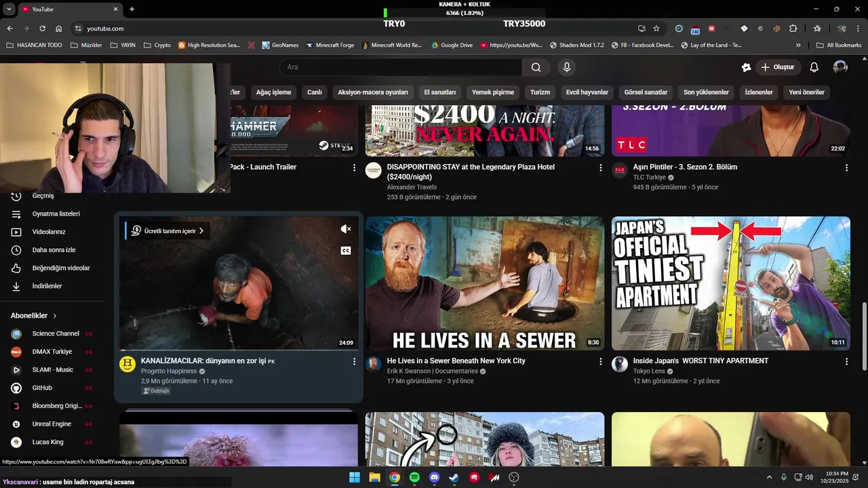Bookmark this page with the star icon
Screen dimensions: 868x488
coord(656,28)
